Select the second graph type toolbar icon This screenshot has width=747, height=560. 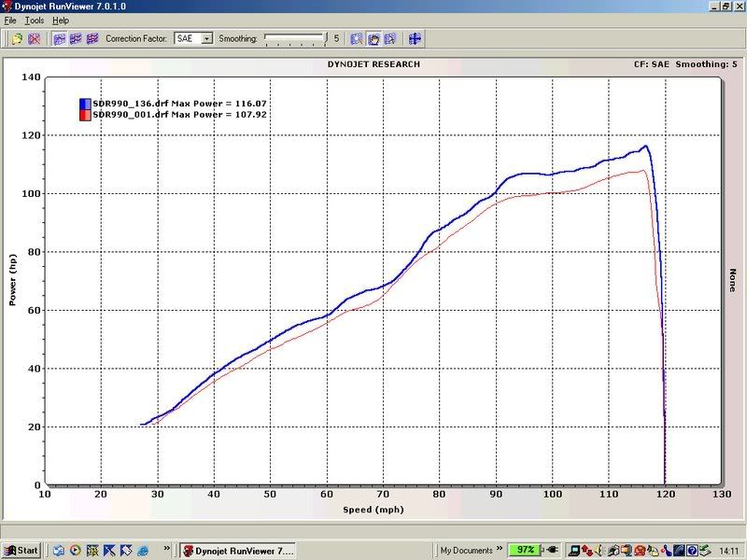coord(76,39)
